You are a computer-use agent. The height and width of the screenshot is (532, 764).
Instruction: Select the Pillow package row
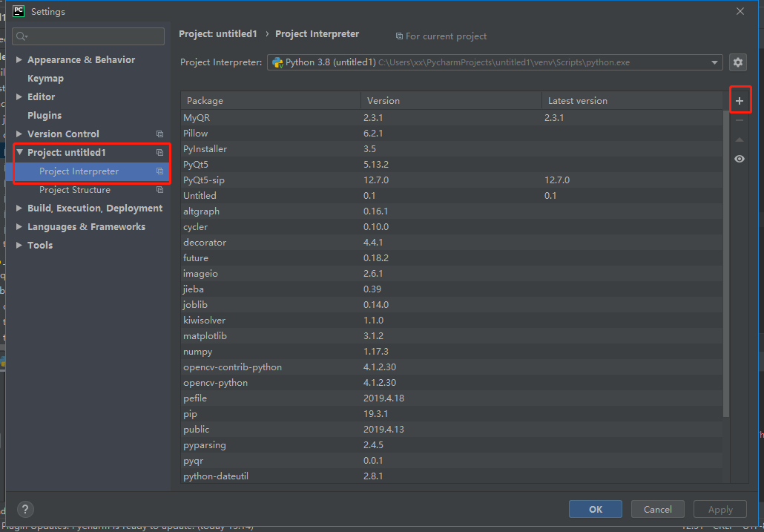tap(452, 133)
